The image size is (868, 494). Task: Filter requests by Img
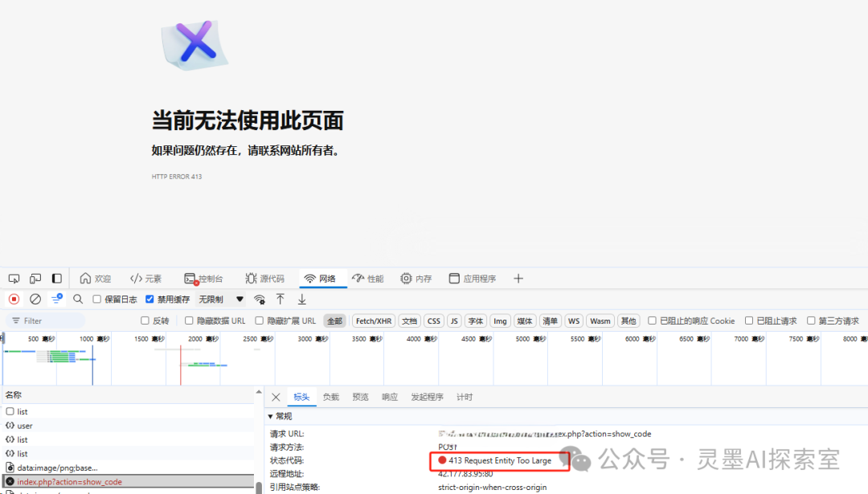500,320
